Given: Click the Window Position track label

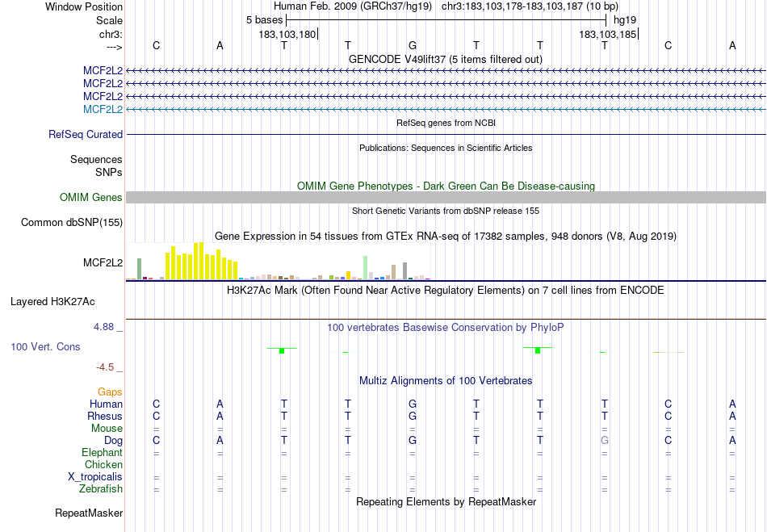Looking at the screenshot, I should [84, 6].
